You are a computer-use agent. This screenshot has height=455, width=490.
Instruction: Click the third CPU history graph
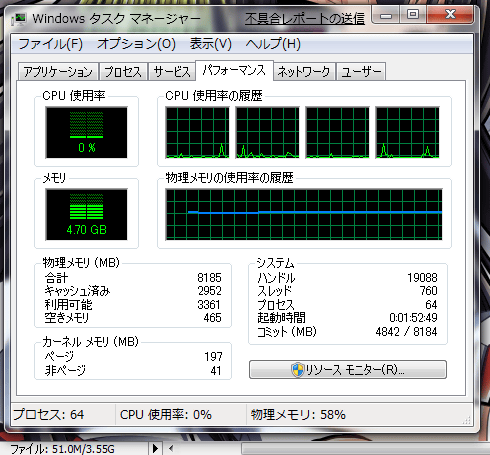point(337,132)
